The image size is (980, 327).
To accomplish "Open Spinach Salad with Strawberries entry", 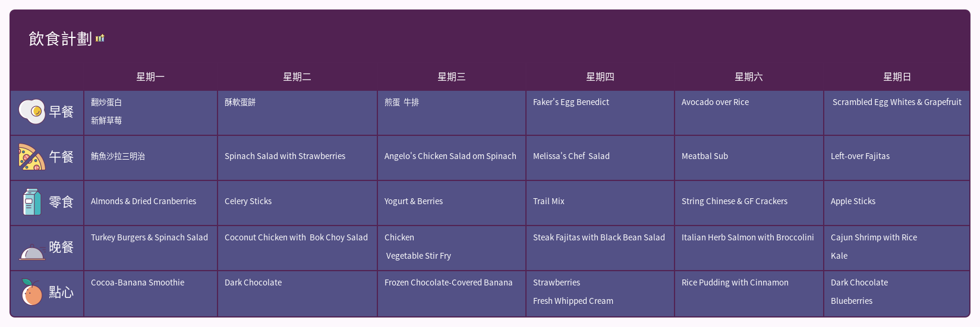I will [x=285, y=156].
